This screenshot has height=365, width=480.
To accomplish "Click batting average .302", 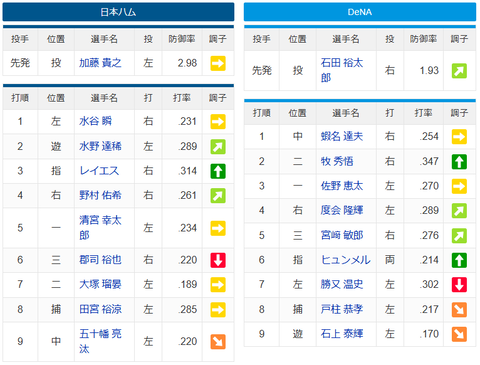I will (429, 284).
